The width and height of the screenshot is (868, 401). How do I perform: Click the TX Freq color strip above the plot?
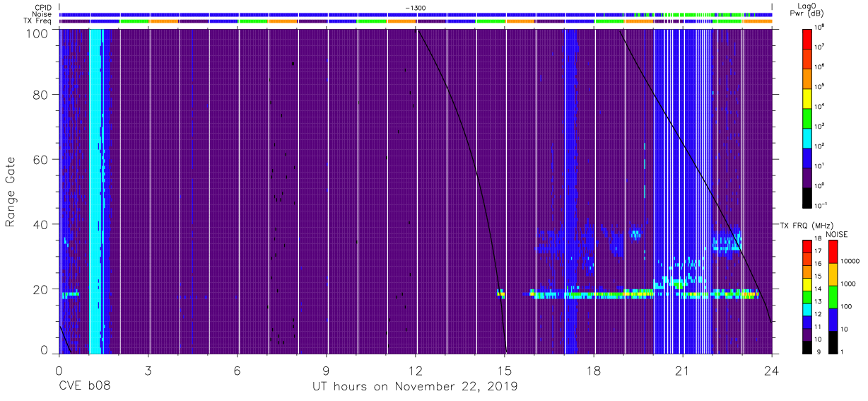coord(416,21)
